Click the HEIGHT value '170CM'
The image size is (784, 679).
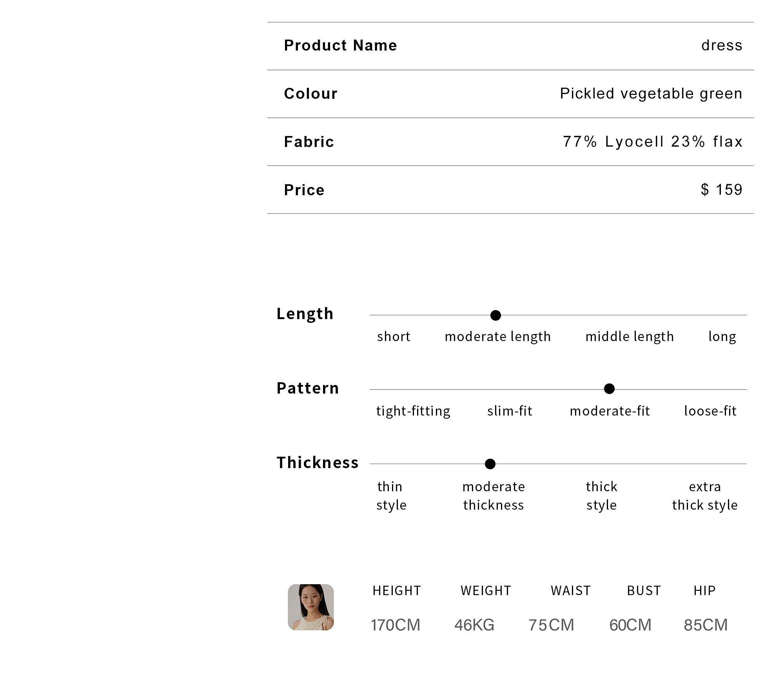coord(396,625)
